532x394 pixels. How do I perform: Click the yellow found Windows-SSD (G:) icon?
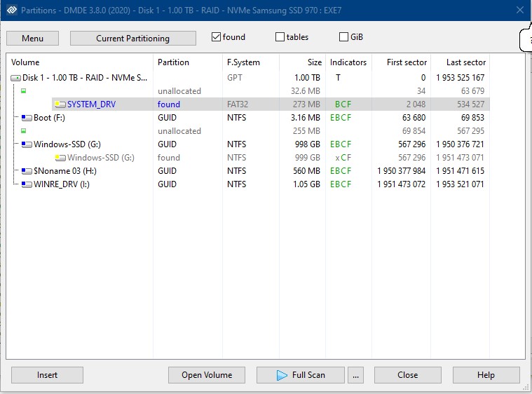pyautogui.click(x=60, y=158)
